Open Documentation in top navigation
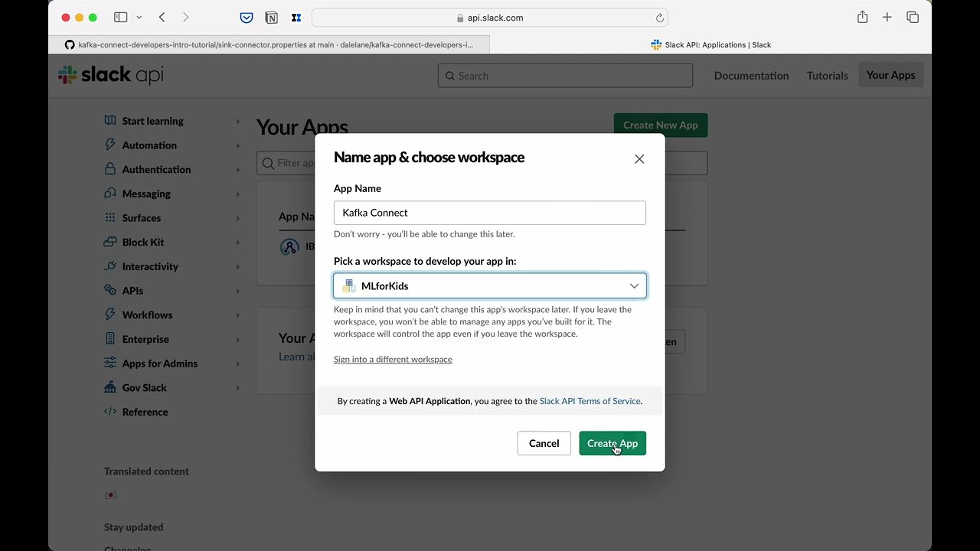 [751, 75]
